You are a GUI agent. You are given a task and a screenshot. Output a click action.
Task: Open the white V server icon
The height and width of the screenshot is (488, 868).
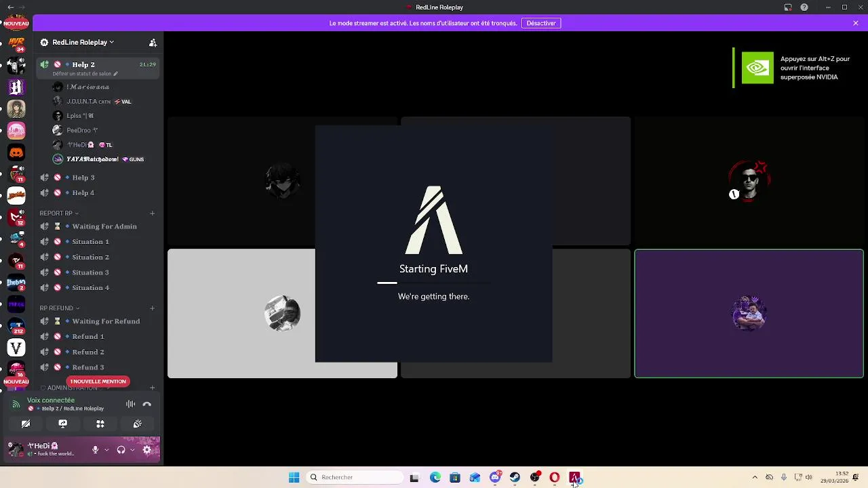(16, 348)
